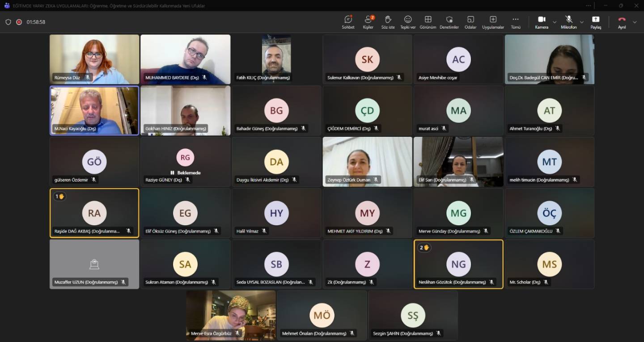Expand the microphone options dropdown arrow
Screen dimensions: 644x342
tap(581, 22)
